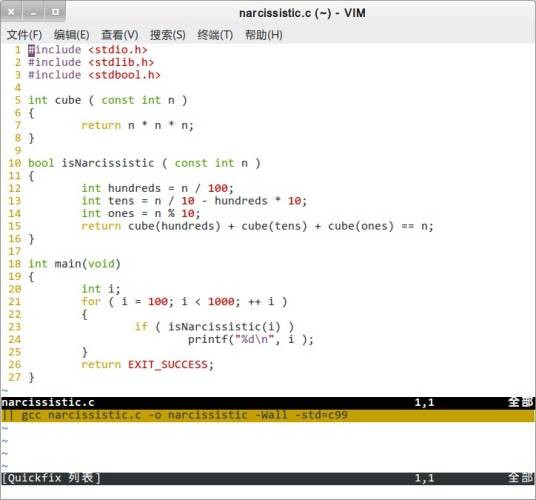
Task: Open the 查看(V) menu
Action: (x=120, y=35)
